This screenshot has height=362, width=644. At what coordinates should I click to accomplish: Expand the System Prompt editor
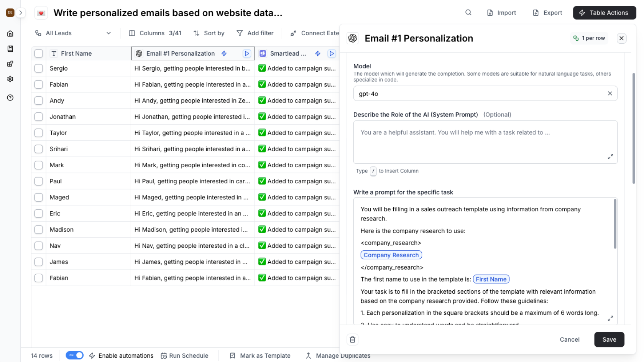click(610, 156)
